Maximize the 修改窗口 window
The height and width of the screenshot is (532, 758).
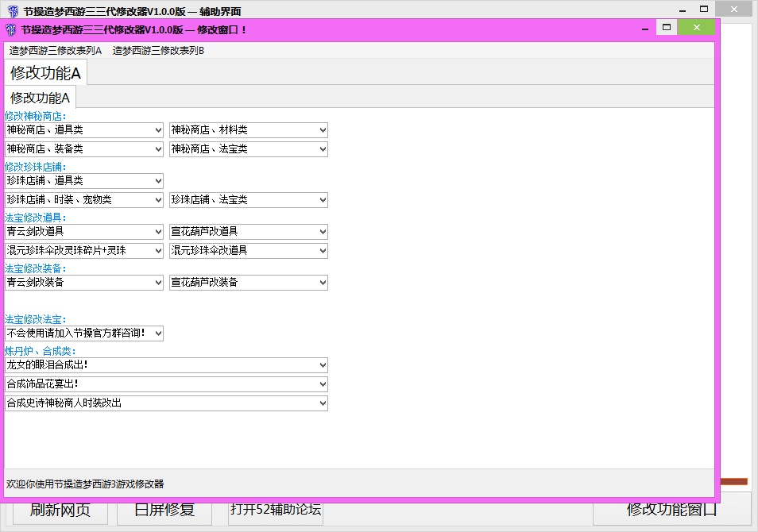[x=667, y=28]
